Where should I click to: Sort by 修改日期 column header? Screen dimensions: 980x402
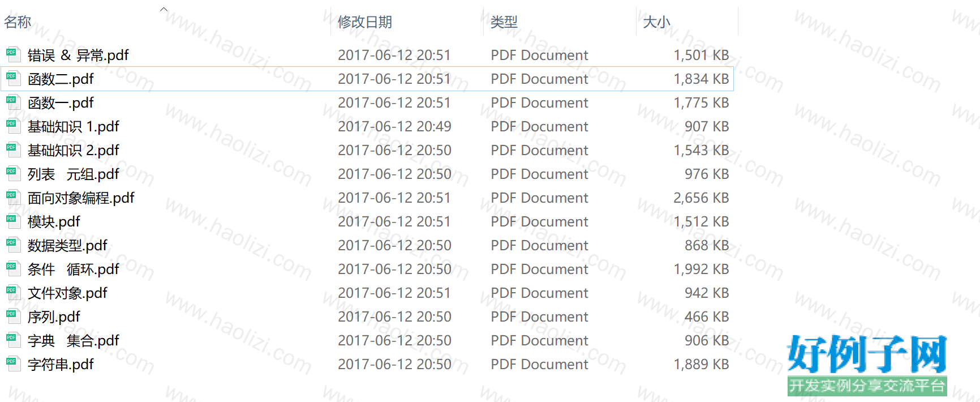(x=365, y=22)
